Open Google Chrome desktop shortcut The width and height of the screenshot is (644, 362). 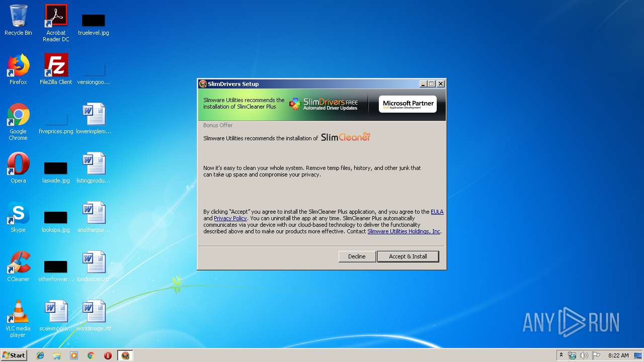click(18, 122)
